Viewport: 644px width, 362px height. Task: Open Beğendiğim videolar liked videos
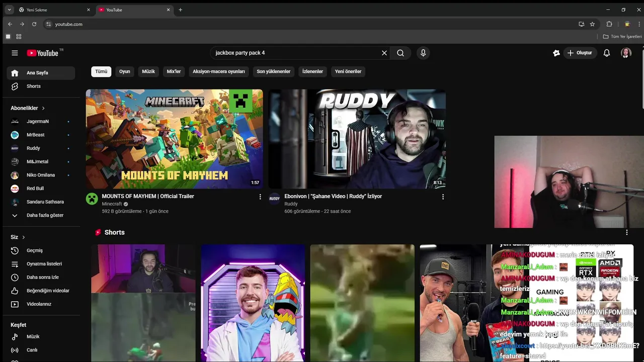(41, 291)
